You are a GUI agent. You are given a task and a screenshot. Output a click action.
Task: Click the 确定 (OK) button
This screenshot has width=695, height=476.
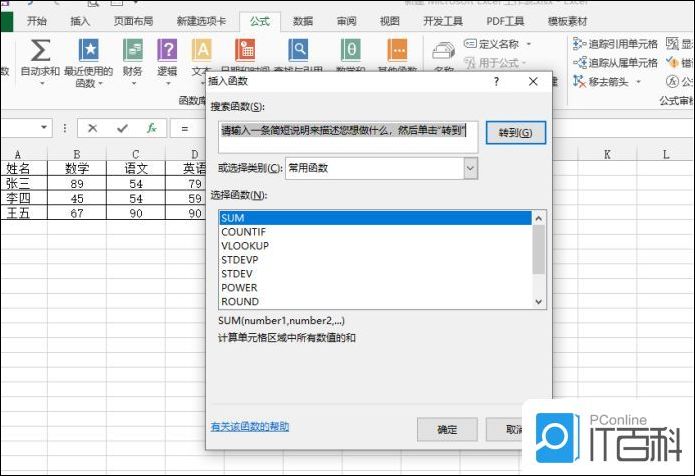(447, 429)
